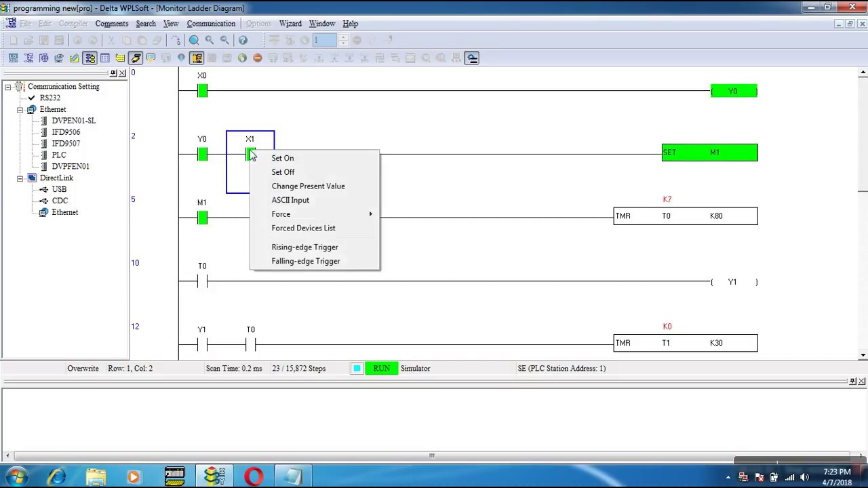Click the DirectLink node icon
The image size is (868, 488).
(x=31, y=178)
